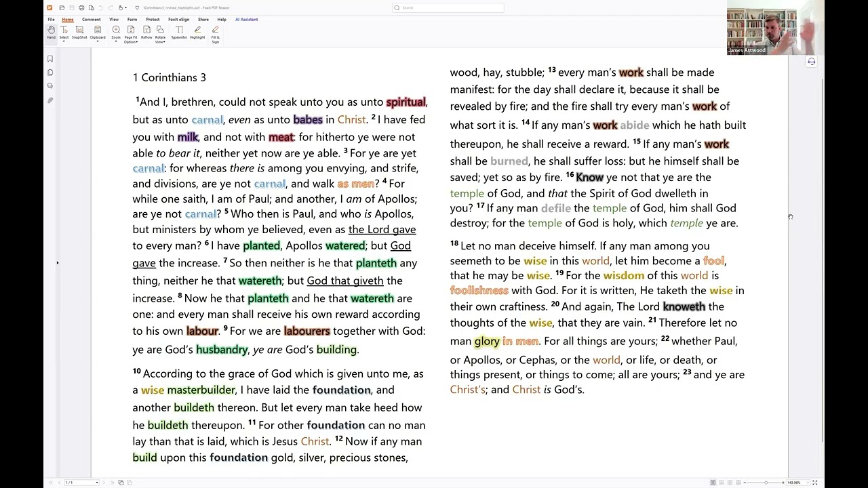Expand the Select tool dropdown arrow
This screenshot has height=488, width=868.
[64, 41]
